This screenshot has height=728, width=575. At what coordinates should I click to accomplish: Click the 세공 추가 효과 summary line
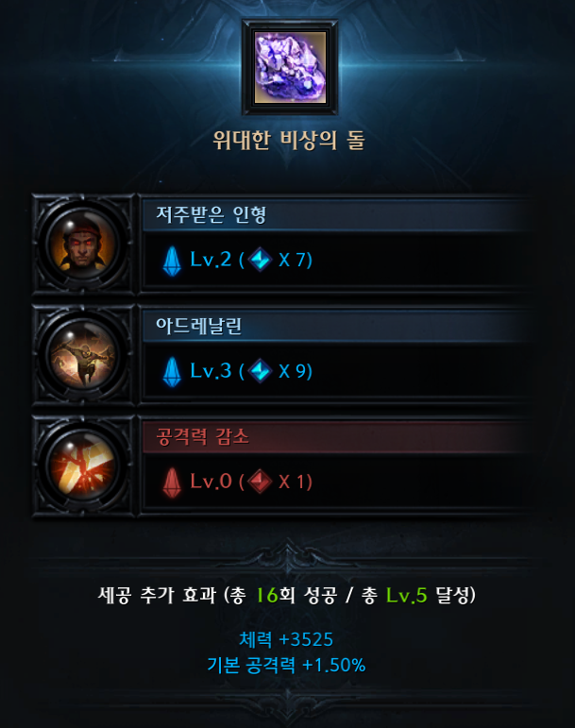coord(287,595)
